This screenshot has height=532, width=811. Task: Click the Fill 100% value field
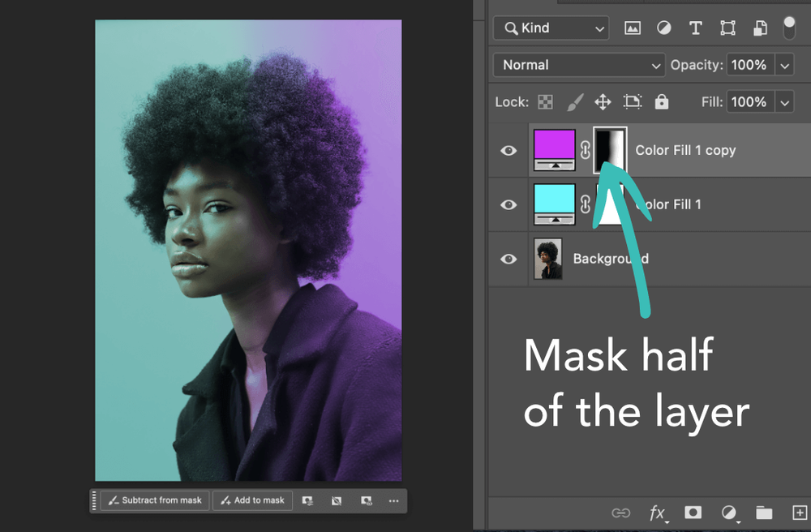750,102
